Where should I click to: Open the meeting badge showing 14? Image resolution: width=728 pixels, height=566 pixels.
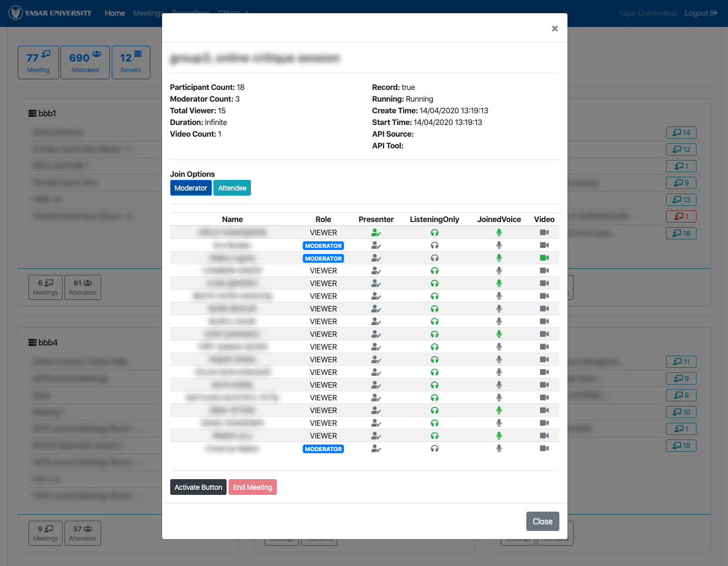pos(681,133)
